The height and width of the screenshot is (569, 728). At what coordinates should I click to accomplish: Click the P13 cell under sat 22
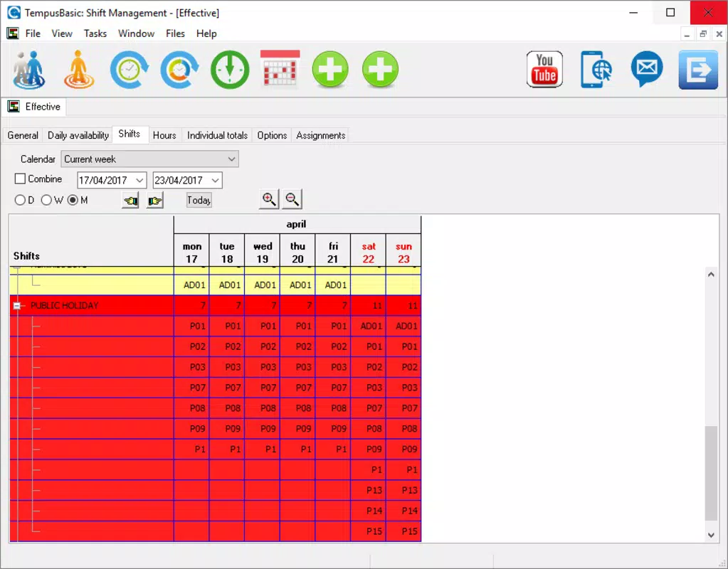(x=368, y=490)
